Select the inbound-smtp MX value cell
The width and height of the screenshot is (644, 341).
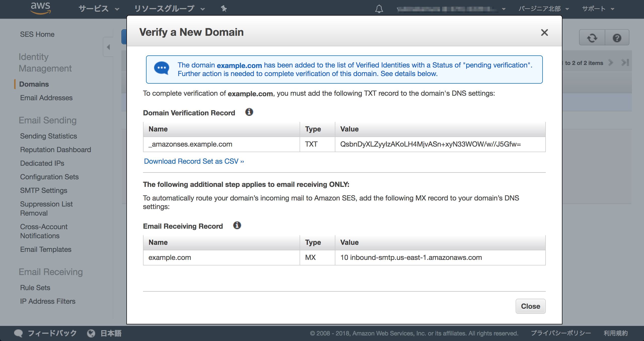pyautogui.click(x=440, y=258)
